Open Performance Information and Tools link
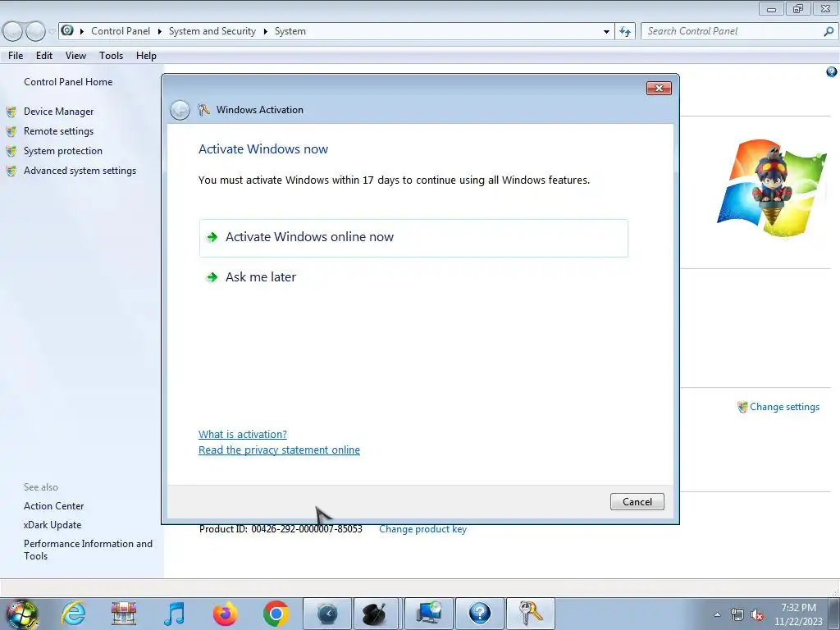This screenshot has width=840, height=630. click(x=88, y=550)
